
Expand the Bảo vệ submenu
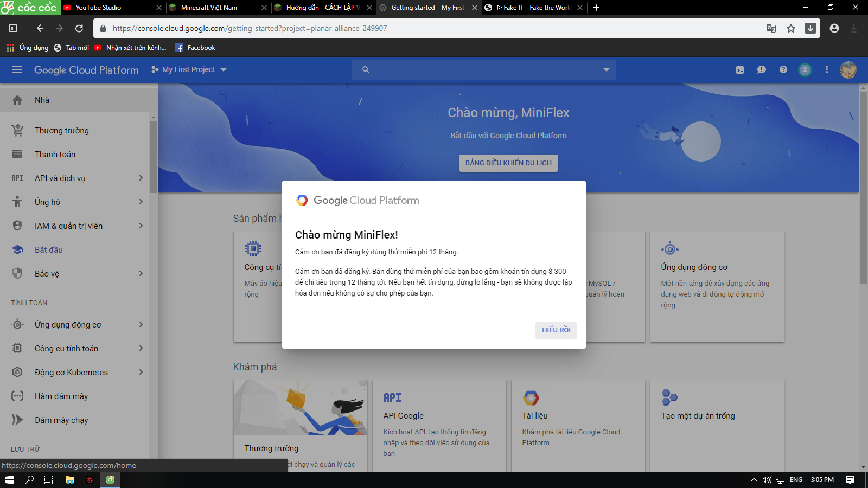coord(141,273)
